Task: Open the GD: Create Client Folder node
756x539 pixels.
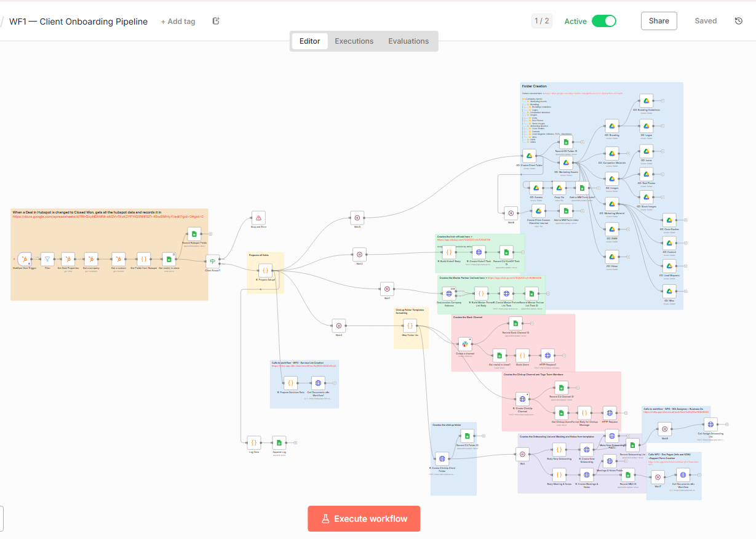Action: [x=529, y=156]
